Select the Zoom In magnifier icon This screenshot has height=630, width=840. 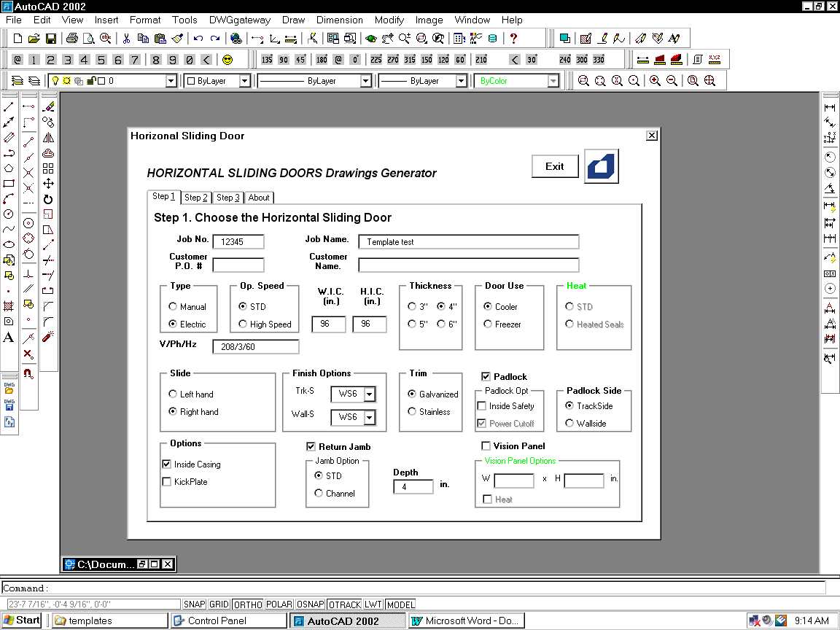pos(655,81)
